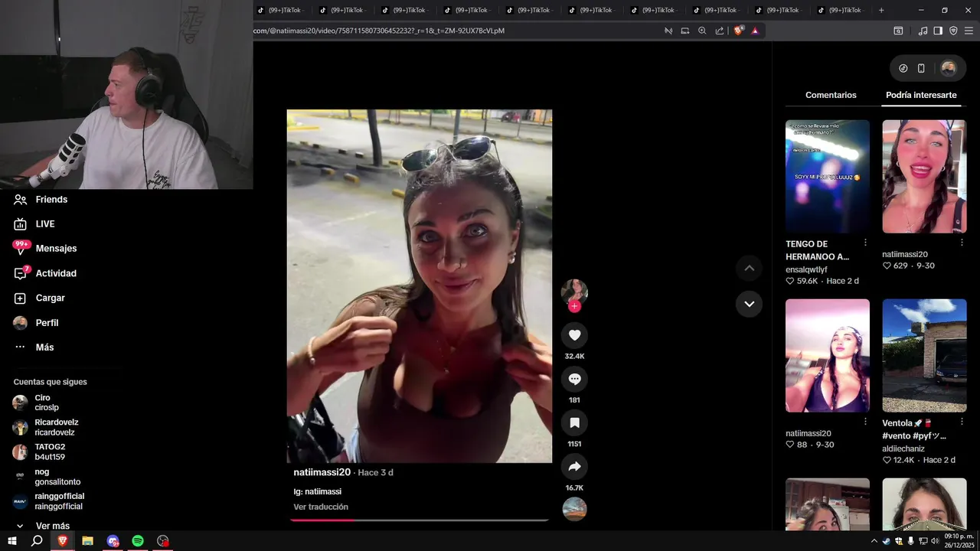Click the address bar URL
The height and width of the screenshot is (551, 980).
[x=379, y=31]
